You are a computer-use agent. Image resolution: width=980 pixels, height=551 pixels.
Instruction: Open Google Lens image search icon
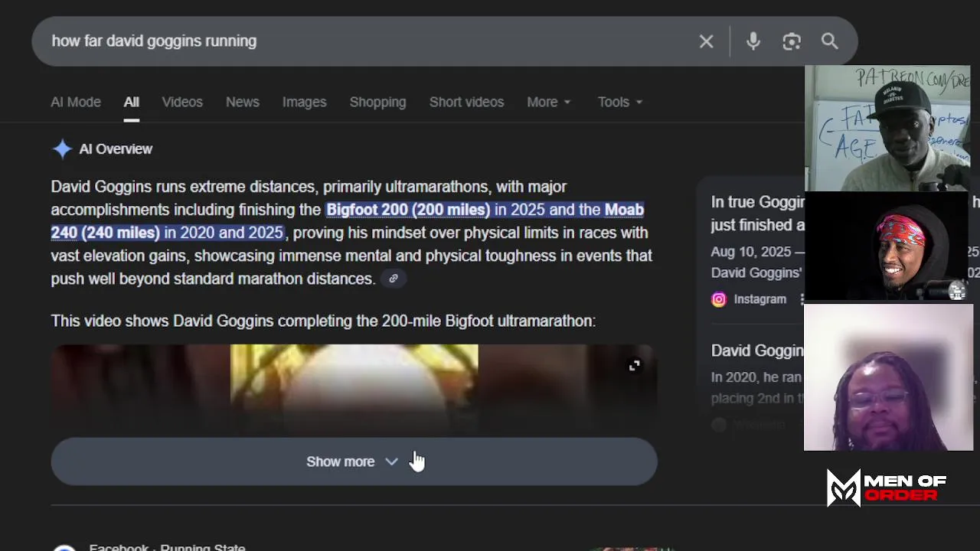792,41
